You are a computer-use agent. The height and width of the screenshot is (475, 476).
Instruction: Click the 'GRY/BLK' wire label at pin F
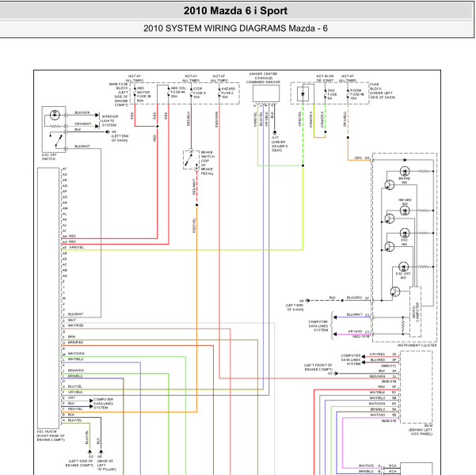tap(75, 393)
